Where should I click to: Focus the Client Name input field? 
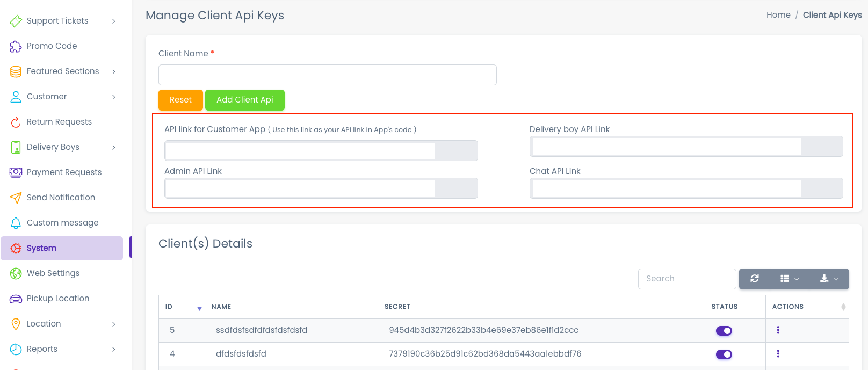tap(327, 75)
